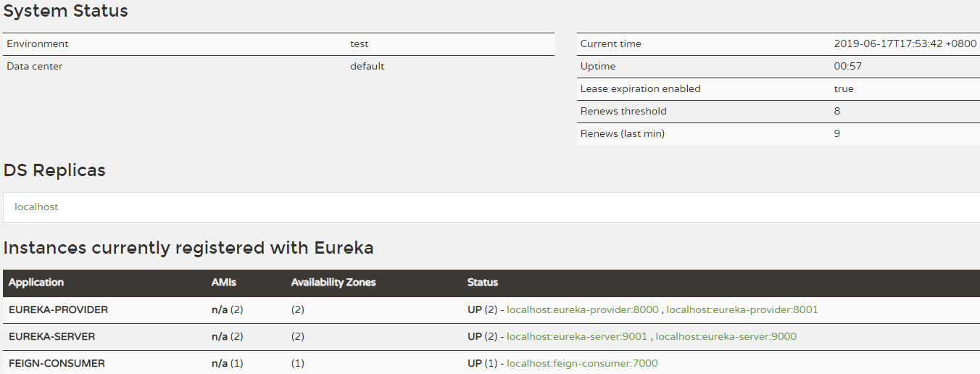Screen dimensions: 980x374
Task: Click the Data center label
Action: [x=35, y=67]
